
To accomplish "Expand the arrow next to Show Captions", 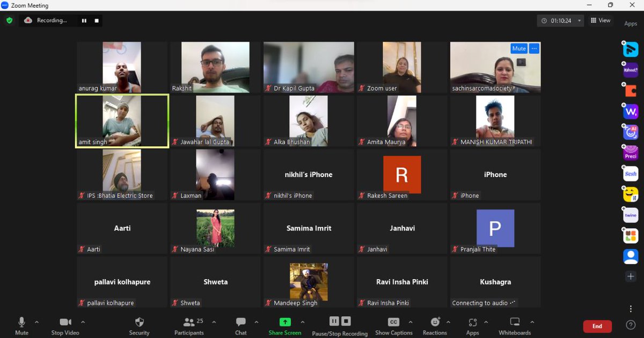I will 411,322.
